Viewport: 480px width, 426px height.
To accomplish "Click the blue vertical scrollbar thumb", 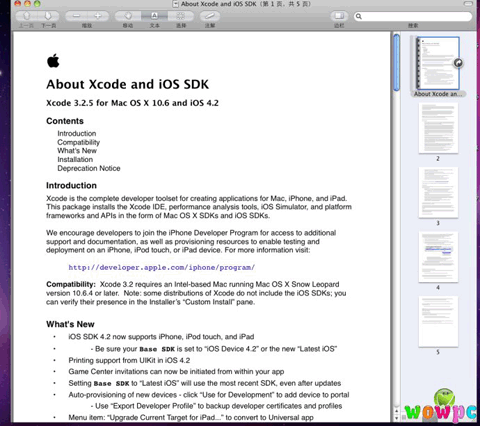I will 396,62.
